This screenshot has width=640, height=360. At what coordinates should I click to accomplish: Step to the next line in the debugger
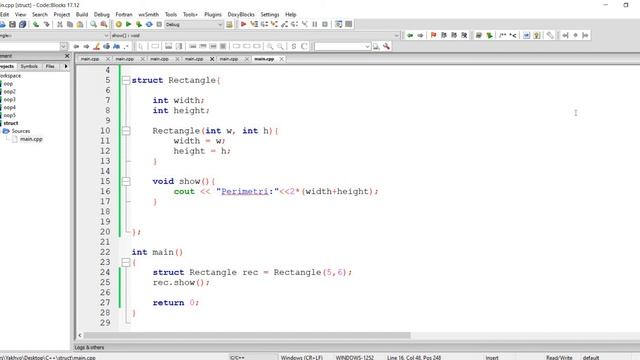pos(264,24)
